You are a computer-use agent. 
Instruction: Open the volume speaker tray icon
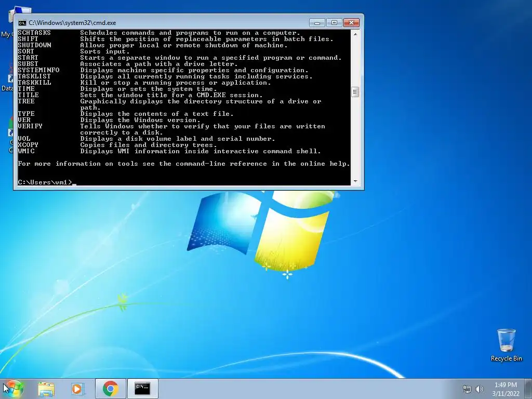pos(480,389)
